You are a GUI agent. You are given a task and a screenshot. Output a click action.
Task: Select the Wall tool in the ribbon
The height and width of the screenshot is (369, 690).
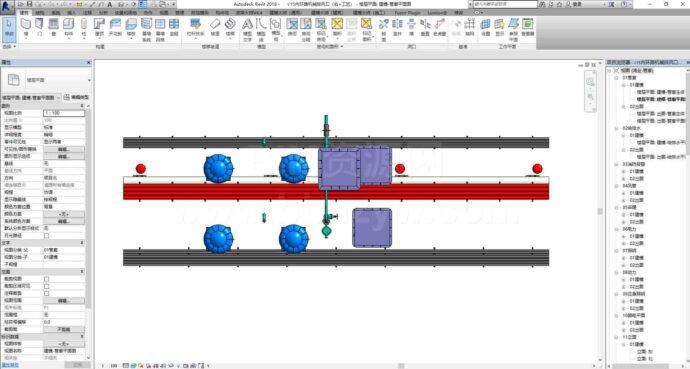pyautogui.click(x=25, y=28)
